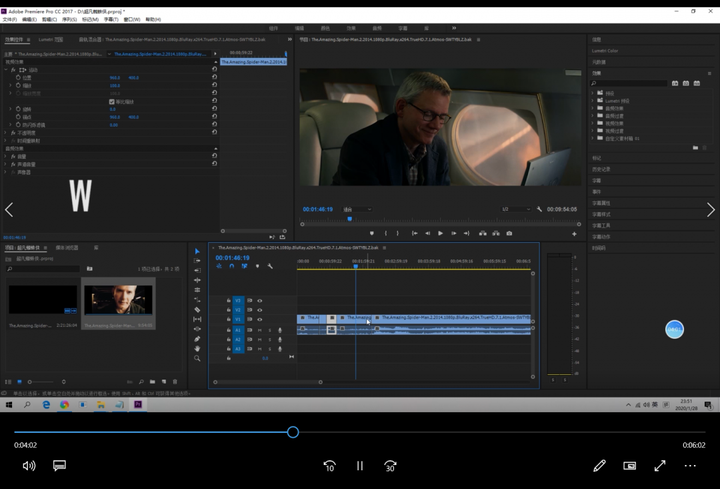Expand Anti-flicker Filter property
The width and height of the screenshot is (720, 489).
11,124
